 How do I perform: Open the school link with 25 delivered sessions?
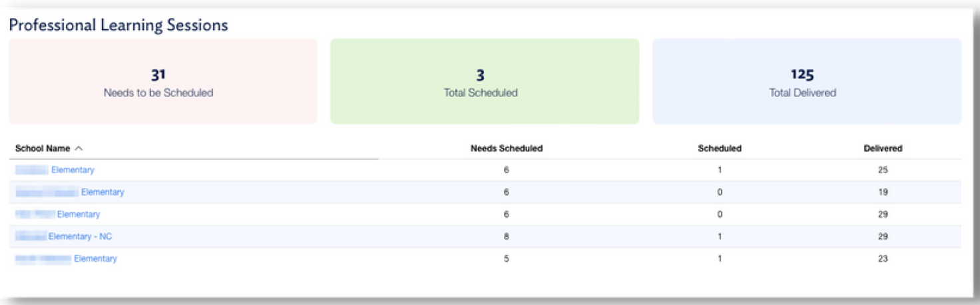click(x=73, y=170)
